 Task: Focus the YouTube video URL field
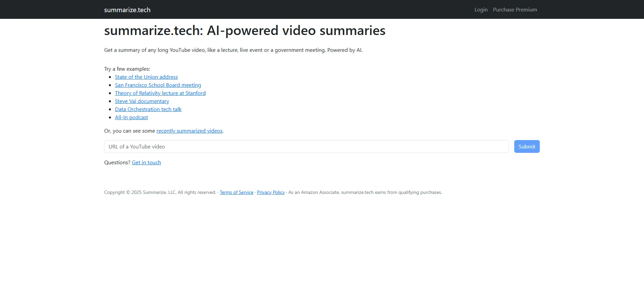[306, 146]
